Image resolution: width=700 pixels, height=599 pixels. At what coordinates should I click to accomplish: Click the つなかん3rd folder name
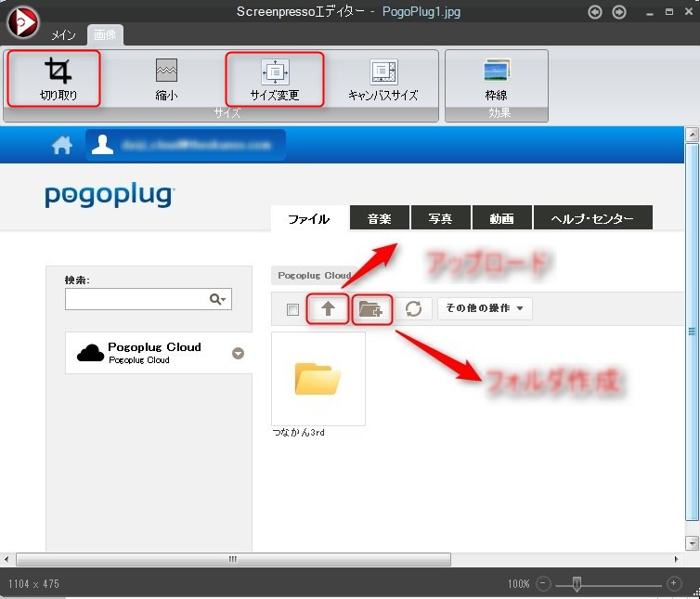click(x=299, y=433)
